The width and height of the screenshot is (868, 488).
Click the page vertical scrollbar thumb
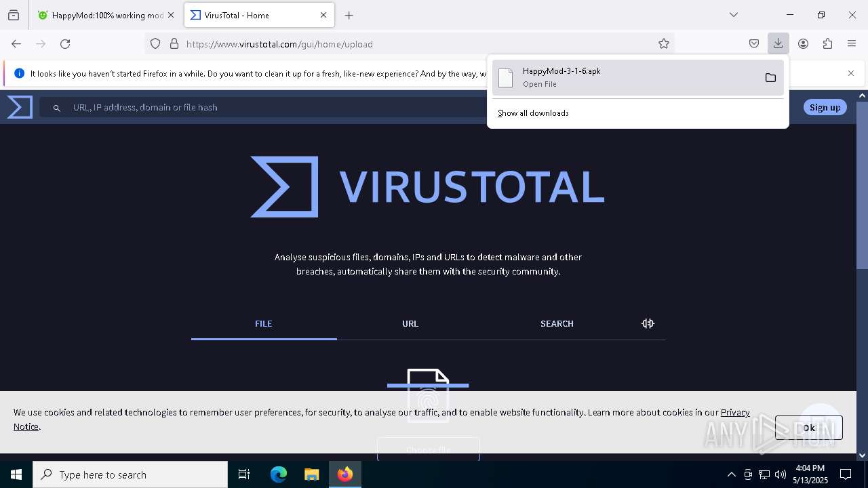[862, 184]
